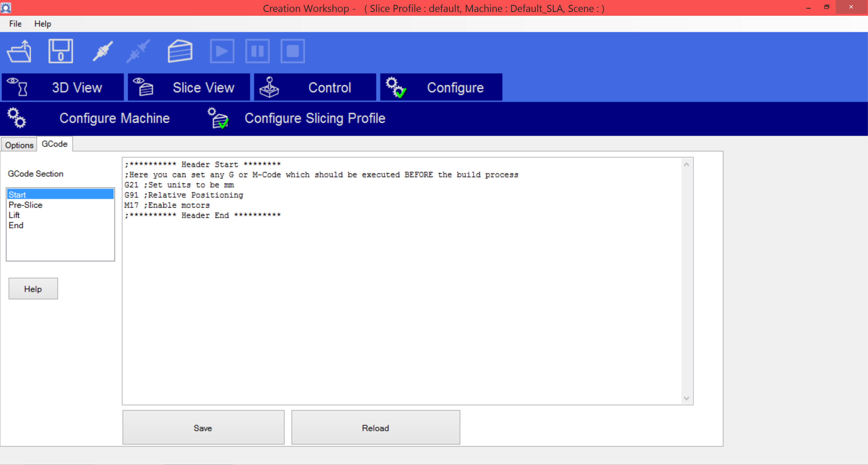Go to the Control tab
This screenshot has height=465, width=868.
click(315, 87)
